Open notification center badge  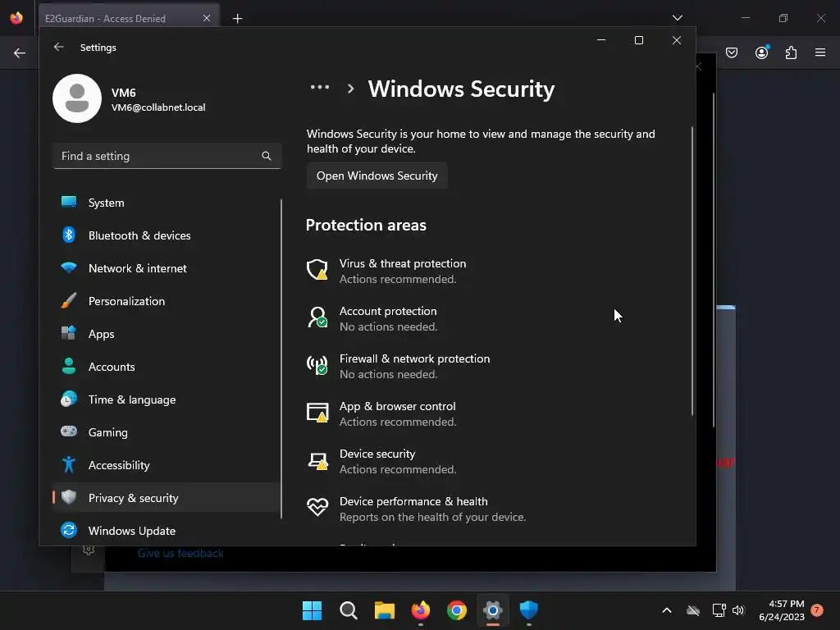click(817, 610)
